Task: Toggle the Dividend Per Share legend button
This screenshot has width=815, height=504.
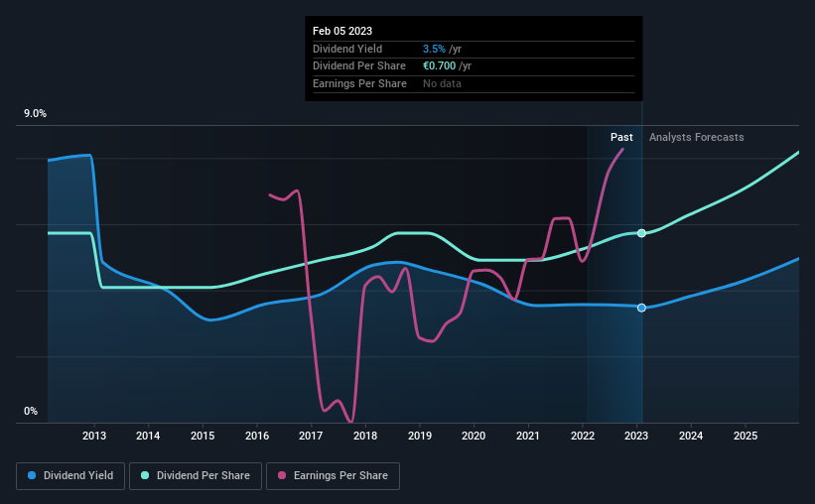Action: point(196,476)
